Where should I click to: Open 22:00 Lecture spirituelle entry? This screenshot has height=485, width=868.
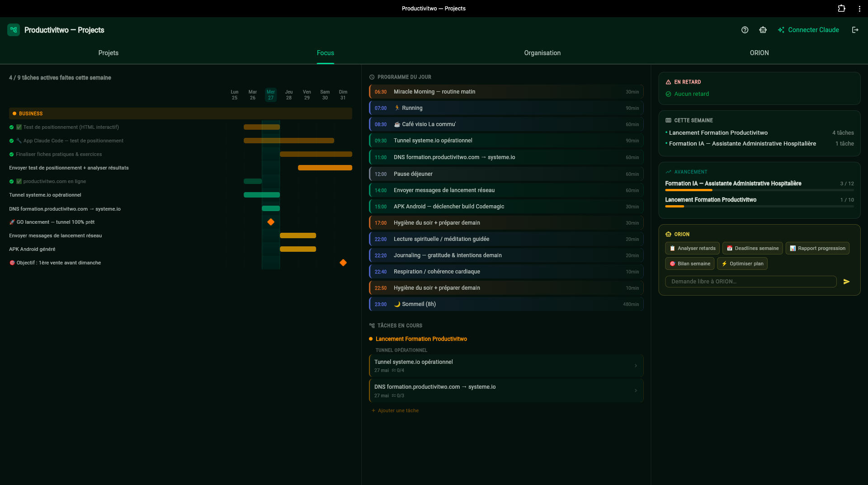point(506,239)
